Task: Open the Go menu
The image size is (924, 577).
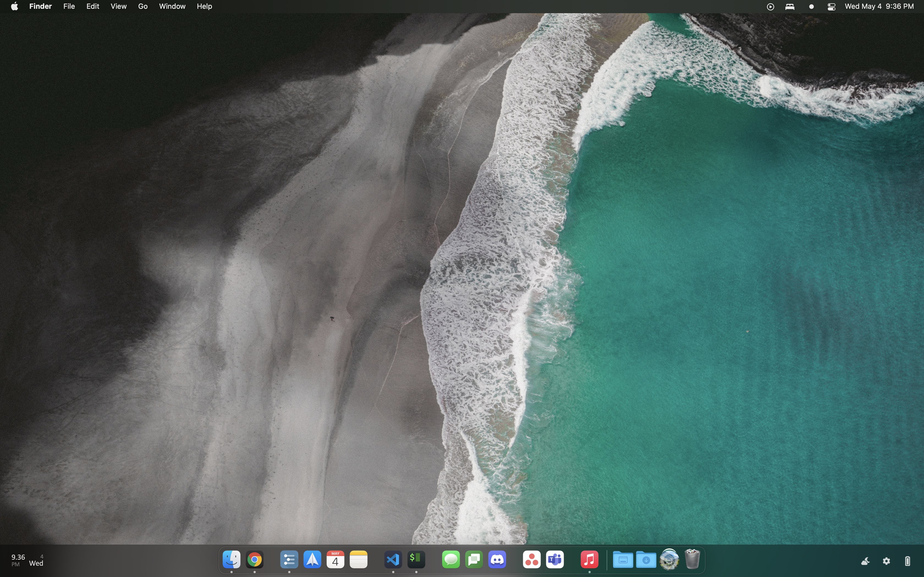Action: 142,7
